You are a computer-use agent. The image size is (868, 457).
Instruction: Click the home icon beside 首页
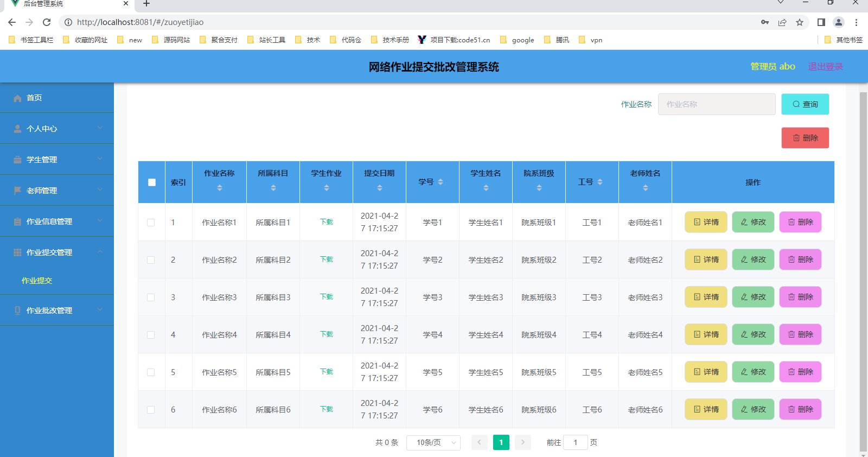17,98
